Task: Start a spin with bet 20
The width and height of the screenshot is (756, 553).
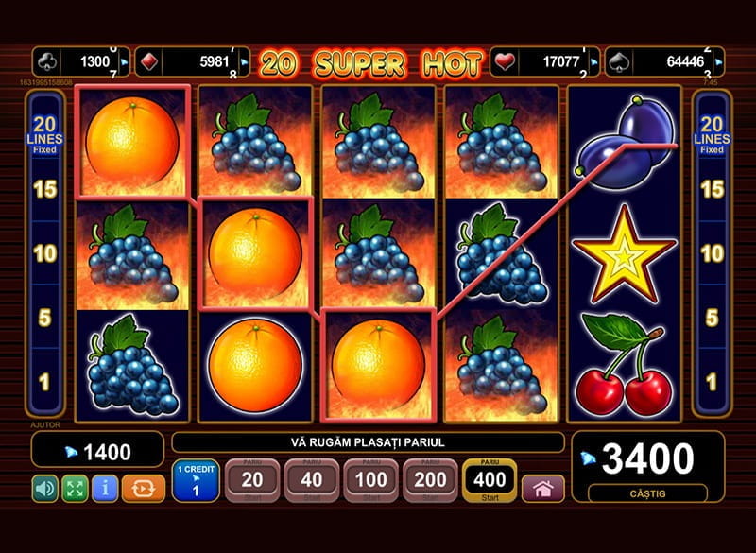Action: [x=252, y=480]
